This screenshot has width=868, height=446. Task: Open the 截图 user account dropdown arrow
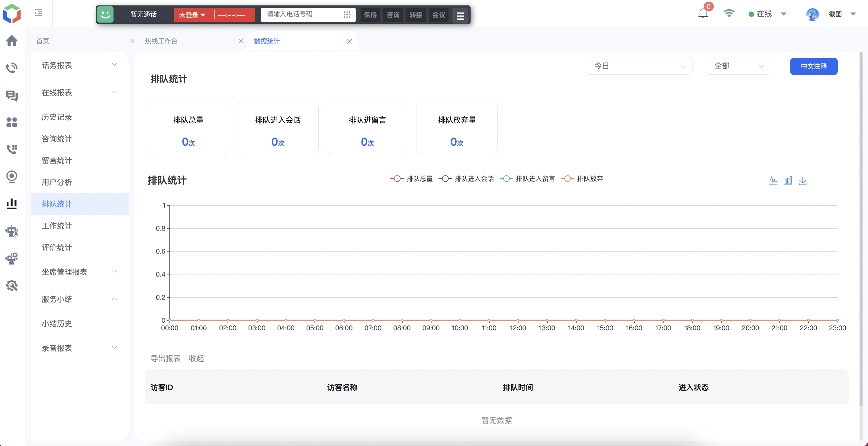(853, 14)
